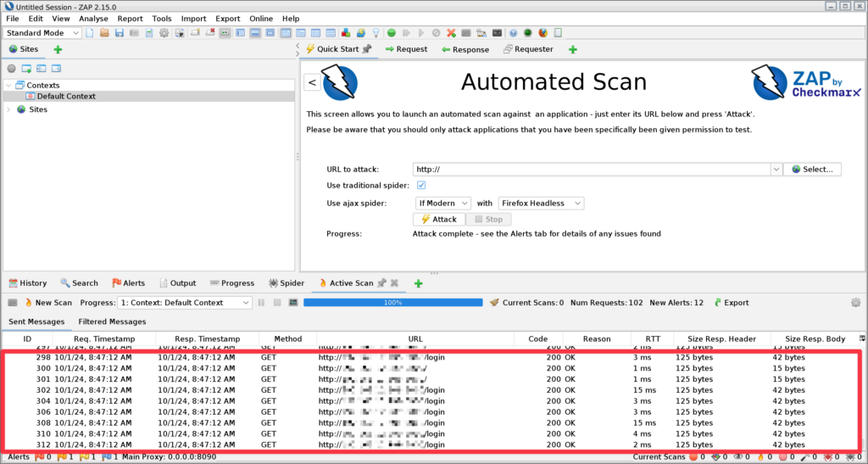Add a new tab with the green plus beside Sites
The image size is (868, 464).
pyautogui.click(x=58, y=49)
